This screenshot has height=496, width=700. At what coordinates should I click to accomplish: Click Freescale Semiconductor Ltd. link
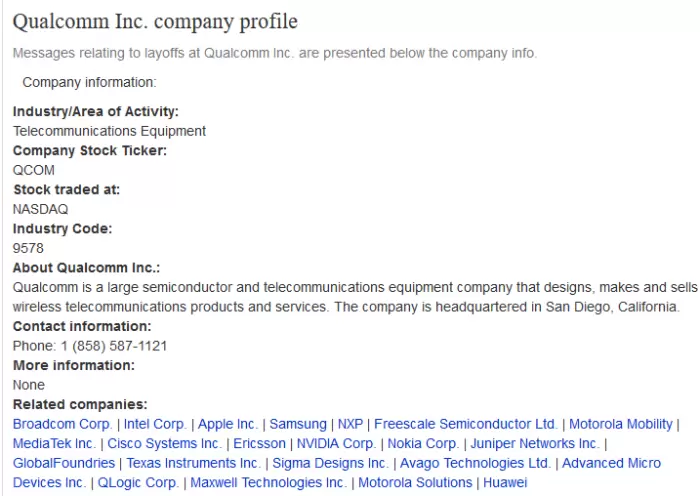[x=465, y=424]
